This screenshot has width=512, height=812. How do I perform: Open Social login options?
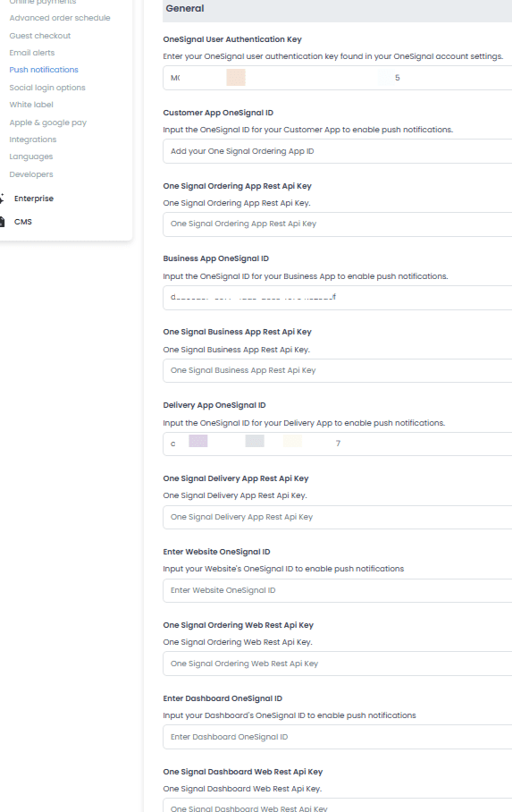point(47,88)
